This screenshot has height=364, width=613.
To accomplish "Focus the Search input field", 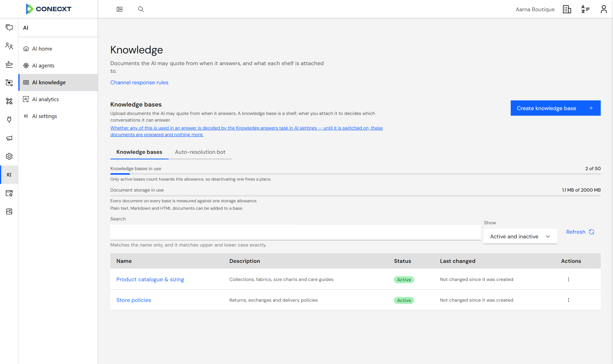I will coord(296,232).
